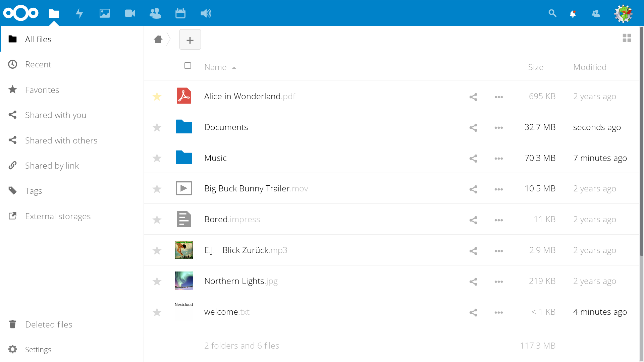Open the Activity app via lightning icon
Viewport: 644px width, 362px height.
pos(79,13)
